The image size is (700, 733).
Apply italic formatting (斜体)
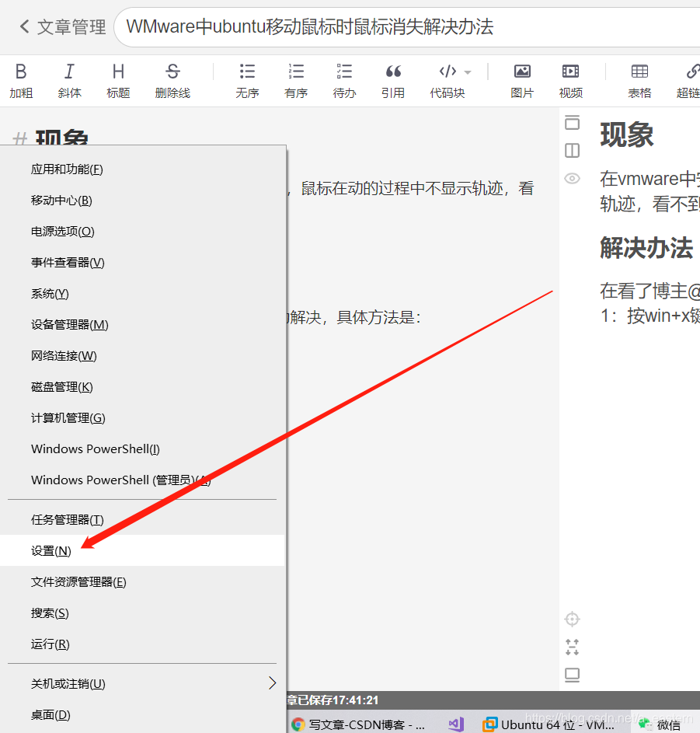(x=70, y=81)
